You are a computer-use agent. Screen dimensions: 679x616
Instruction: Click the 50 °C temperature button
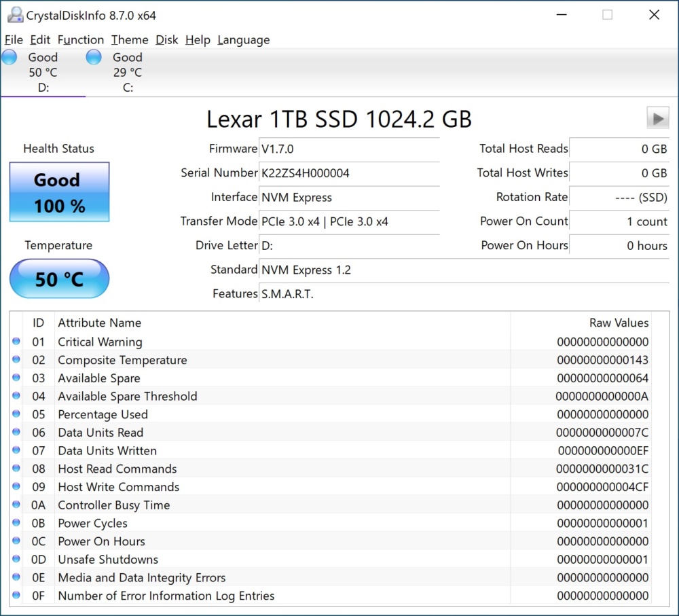coord(59,278)
